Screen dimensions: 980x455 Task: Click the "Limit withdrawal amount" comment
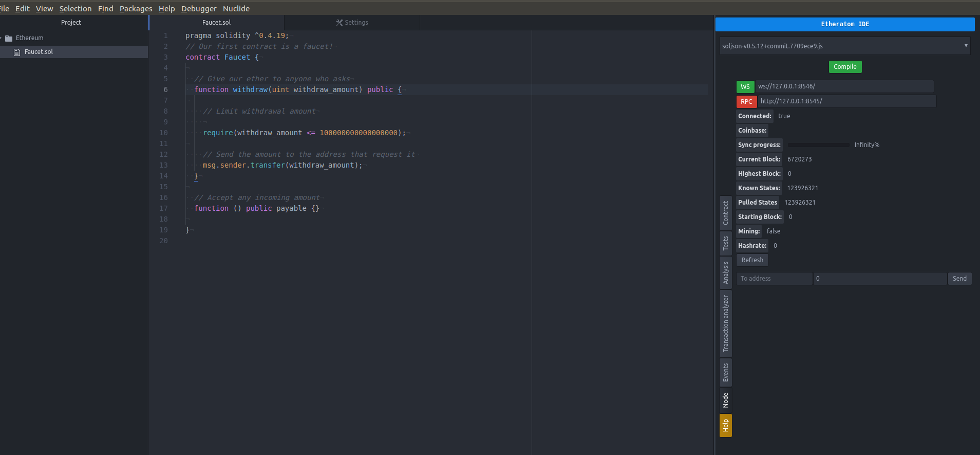[259, 111]
